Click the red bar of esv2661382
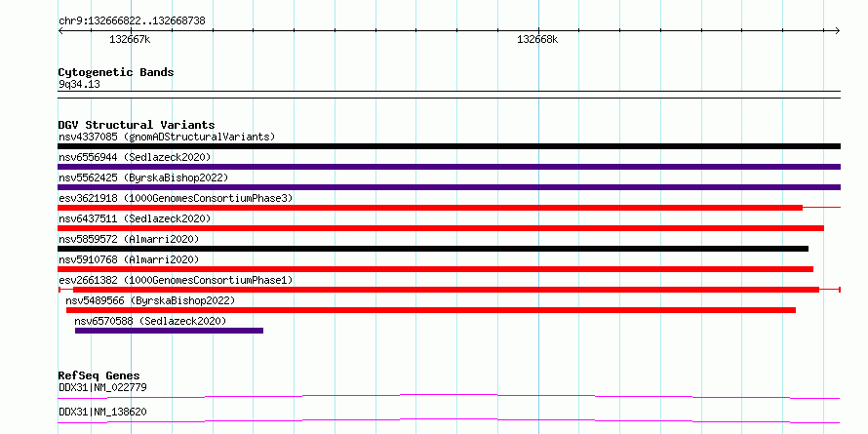This screenshot has height=434, width=868. 446,290
